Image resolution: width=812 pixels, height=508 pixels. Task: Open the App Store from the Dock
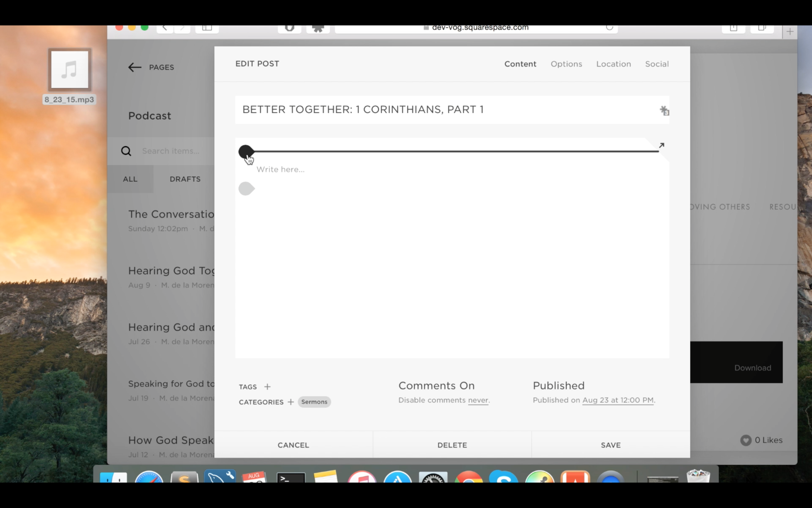click(x=398, y=477)
